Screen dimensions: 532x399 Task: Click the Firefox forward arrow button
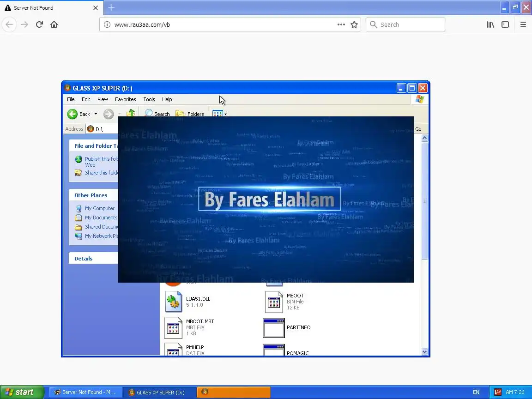point(24,24)
